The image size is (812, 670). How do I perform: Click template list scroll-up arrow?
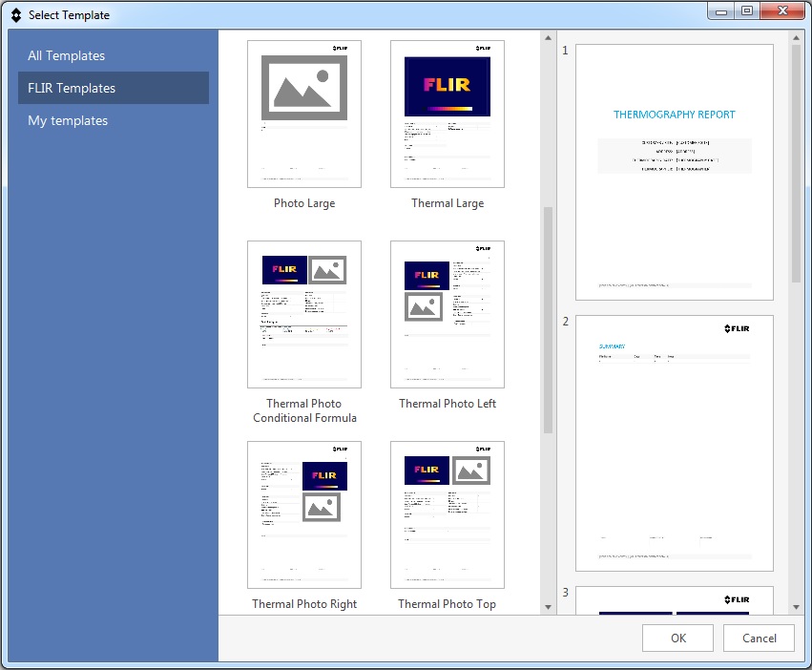(x=548, y=38)
